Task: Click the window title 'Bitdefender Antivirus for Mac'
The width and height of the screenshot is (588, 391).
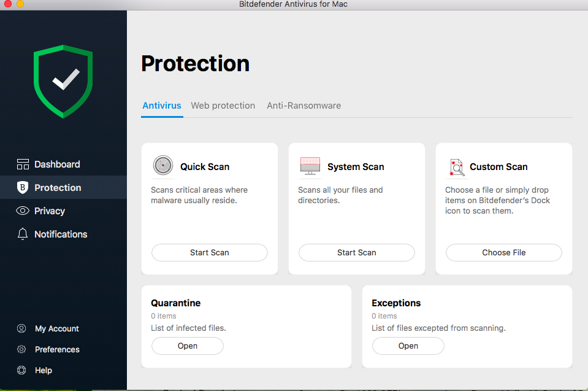Action: click(x=293, y=4)
